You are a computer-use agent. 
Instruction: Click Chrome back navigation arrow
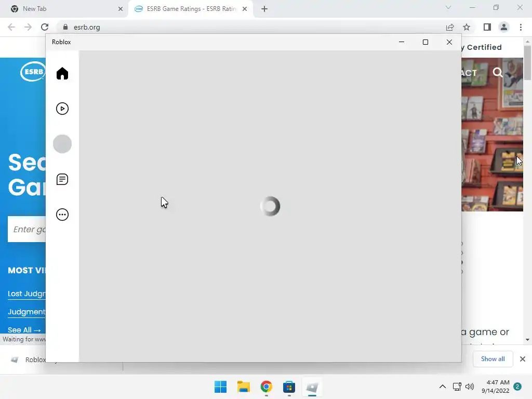[x=11, y=27]
